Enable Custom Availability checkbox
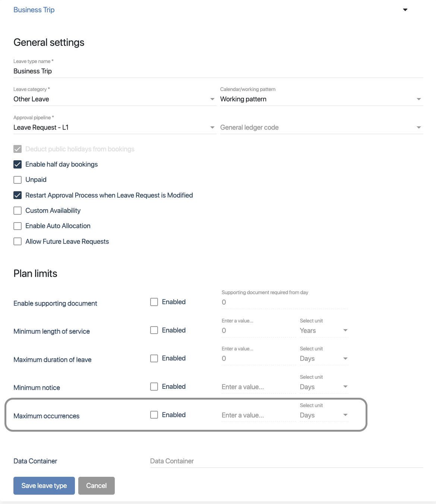This screenshot has height=504, width=436. 18,211
